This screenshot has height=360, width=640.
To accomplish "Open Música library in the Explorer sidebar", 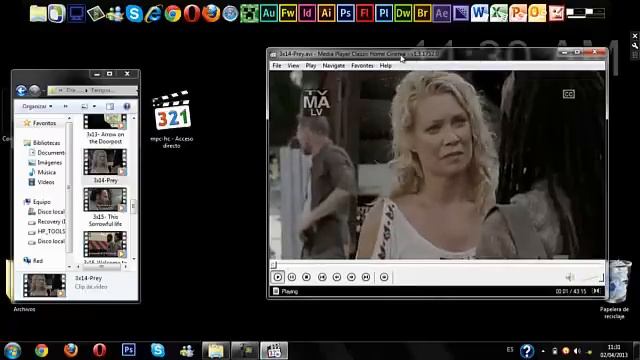I will [x=42, y=172].
